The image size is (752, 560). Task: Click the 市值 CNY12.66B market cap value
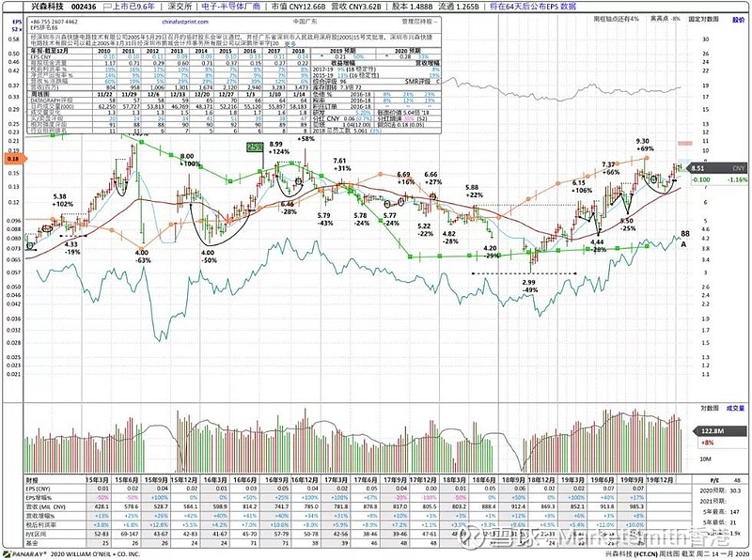[298, 7]
